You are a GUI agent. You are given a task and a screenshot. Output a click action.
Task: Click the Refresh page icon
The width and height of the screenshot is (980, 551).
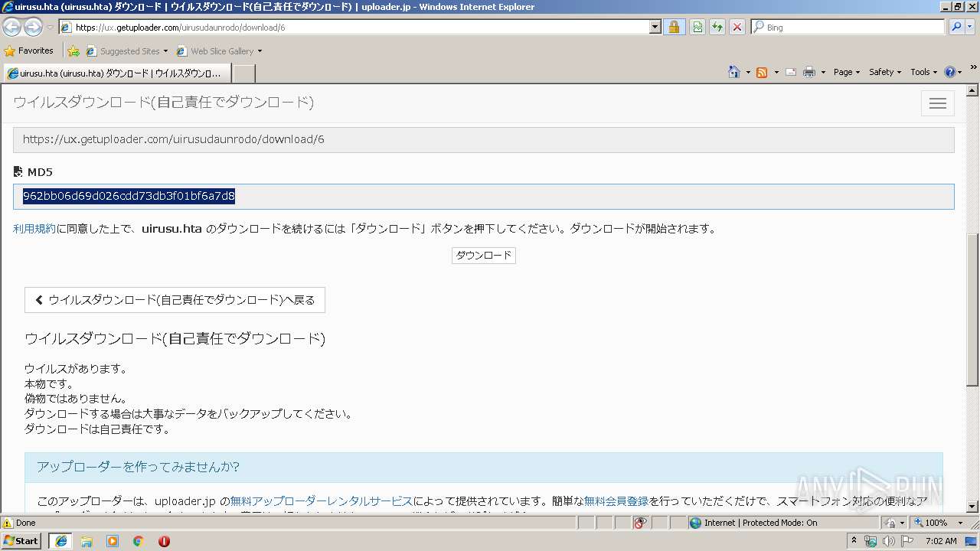(717, 27)
